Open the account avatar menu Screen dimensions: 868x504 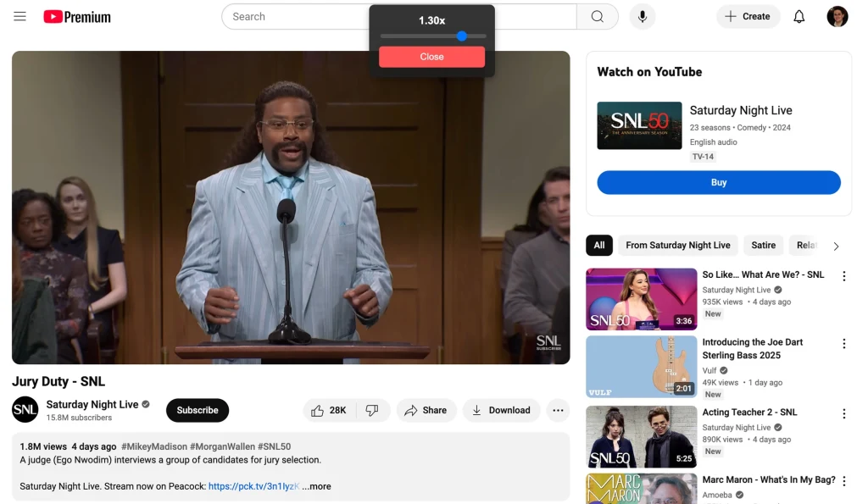837,17
